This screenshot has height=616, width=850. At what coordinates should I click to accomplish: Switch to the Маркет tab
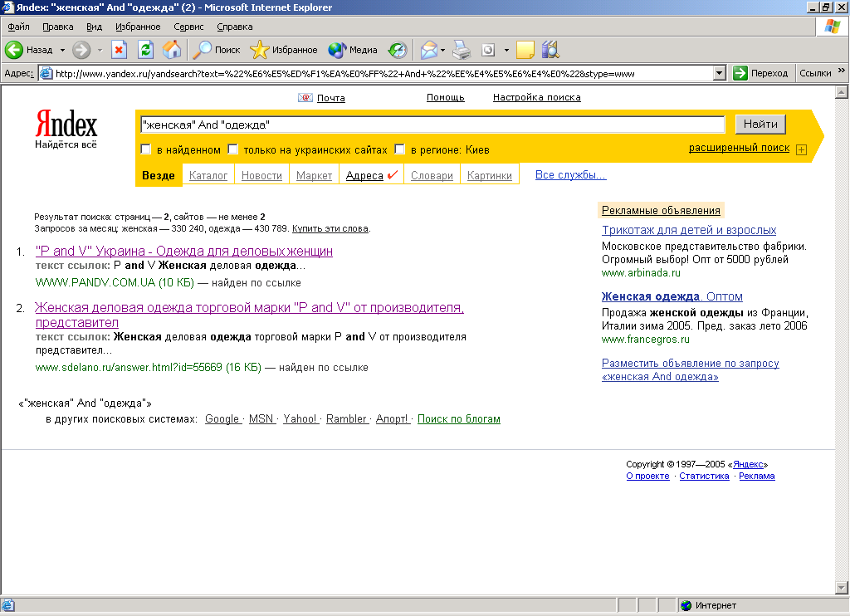coord(314,176)
